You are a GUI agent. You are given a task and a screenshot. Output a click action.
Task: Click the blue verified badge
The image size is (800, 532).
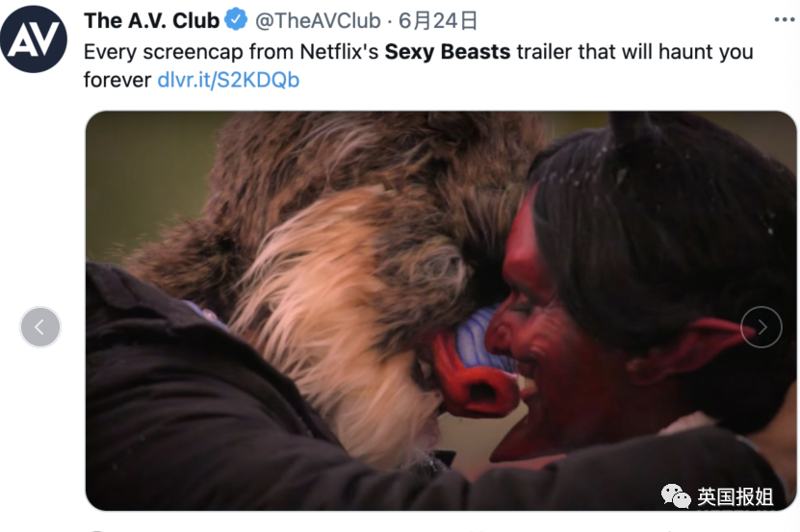(x=236, y=20)
